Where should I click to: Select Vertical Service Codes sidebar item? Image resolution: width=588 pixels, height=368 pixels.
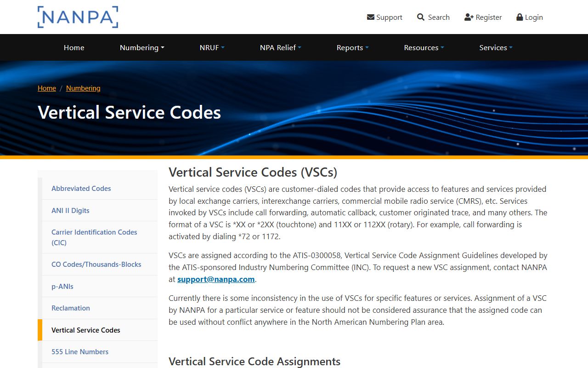pyautogui.click(x=100, y=330)
